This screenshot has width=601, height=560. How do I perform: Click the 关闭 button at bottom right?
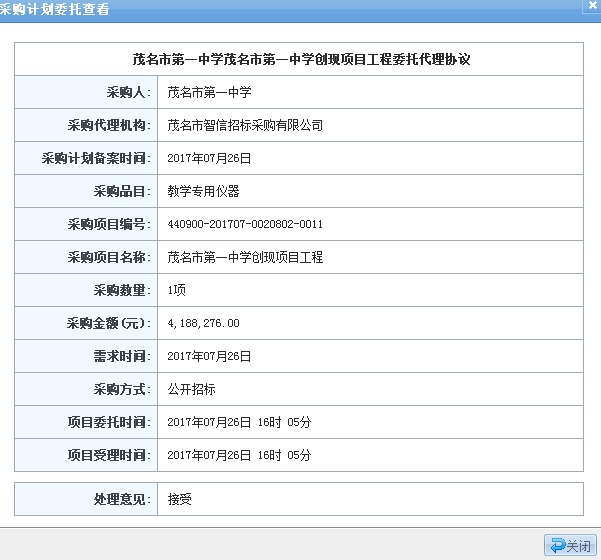[570, 545]
